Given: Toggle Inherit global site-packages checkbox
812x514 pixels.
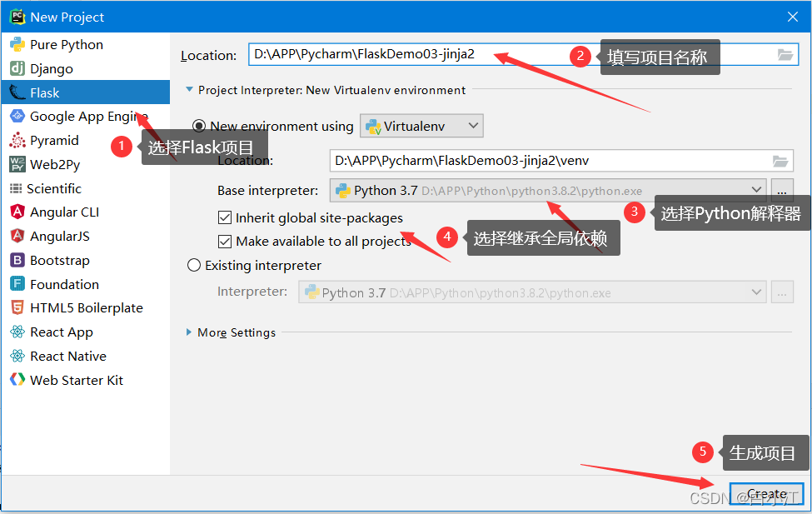Looking at the screenshot, I should coord(225,217).
